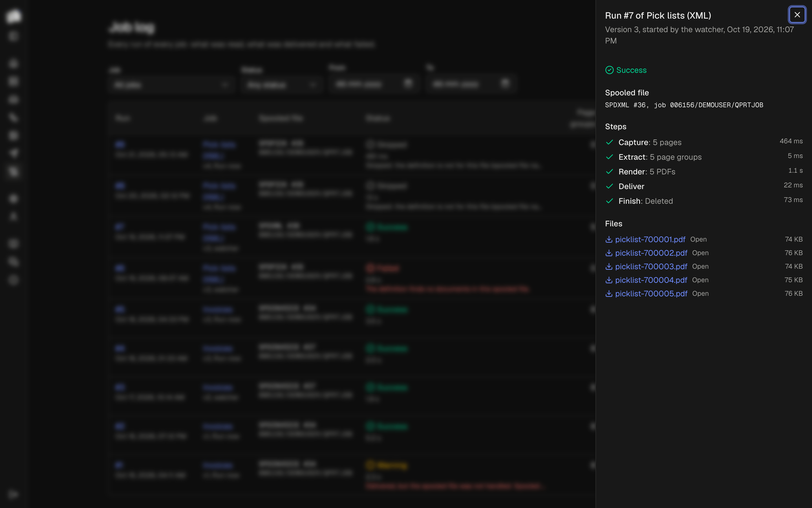
Task: Open picklist-700003.pdf with its Open link
Action: pos(700,266)
